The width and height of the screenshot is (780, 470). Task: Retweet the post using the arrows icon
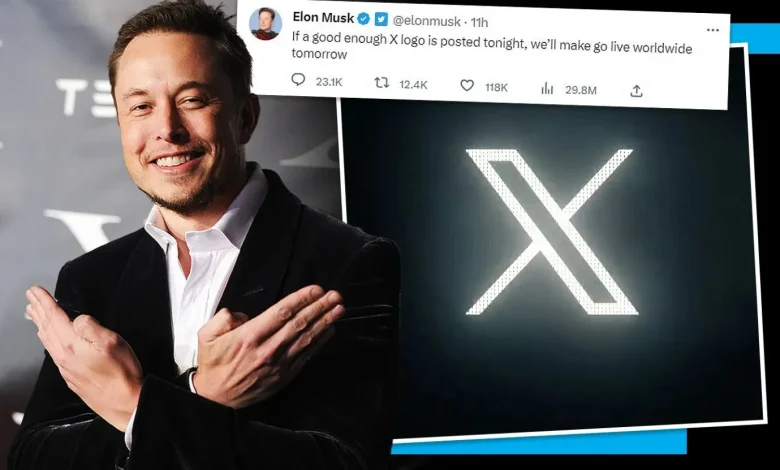pos(382,83)
